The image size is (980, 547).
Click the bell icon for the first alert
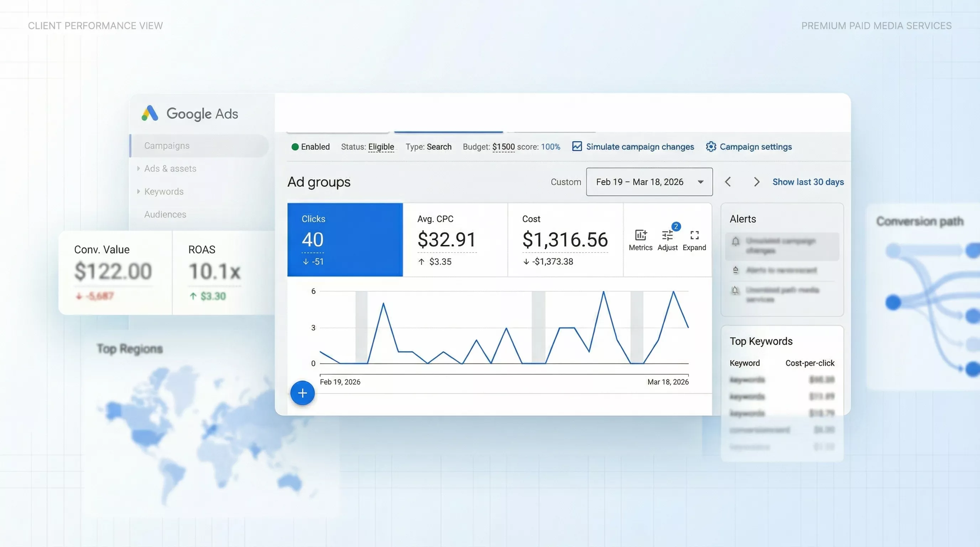(x=735, y=241)
